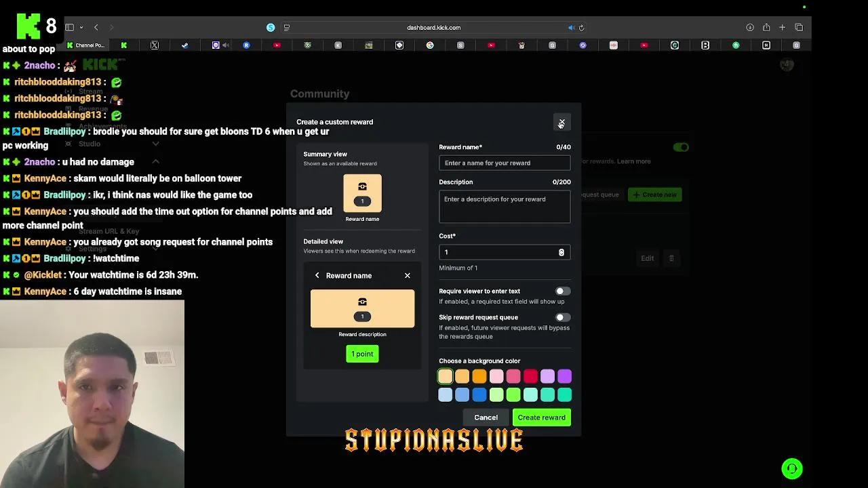Mute the tab via the address bar speaker icon
868x488 pixels.
[x=571, y=28]
